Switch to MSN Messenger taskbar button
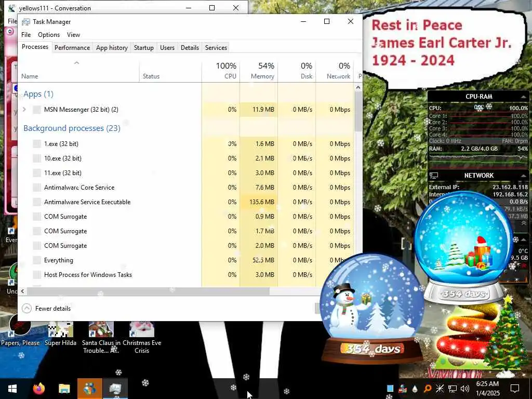532x399 pixels. click(89, 389)
